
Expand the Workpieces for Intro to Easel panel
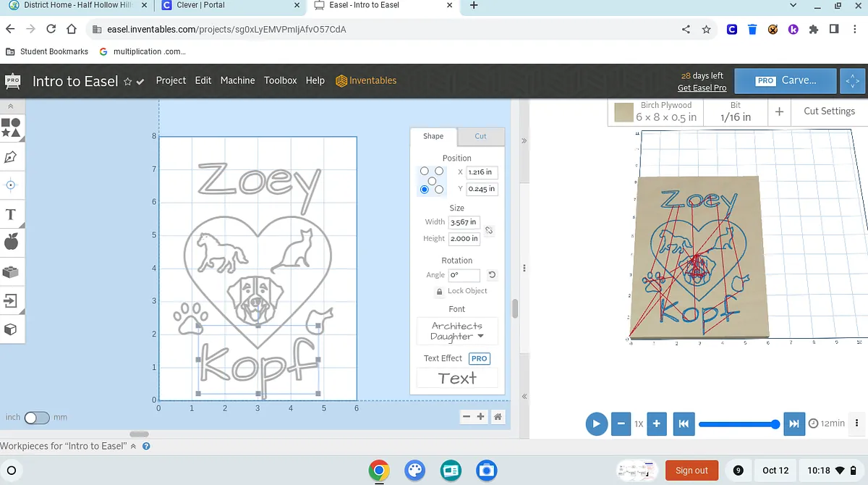click(133, 446)
